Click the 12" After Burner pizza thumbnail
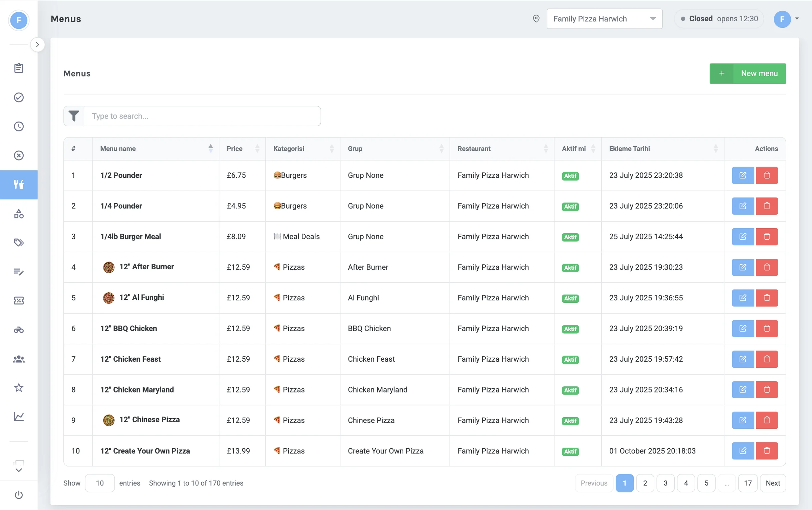 [109, 267]
